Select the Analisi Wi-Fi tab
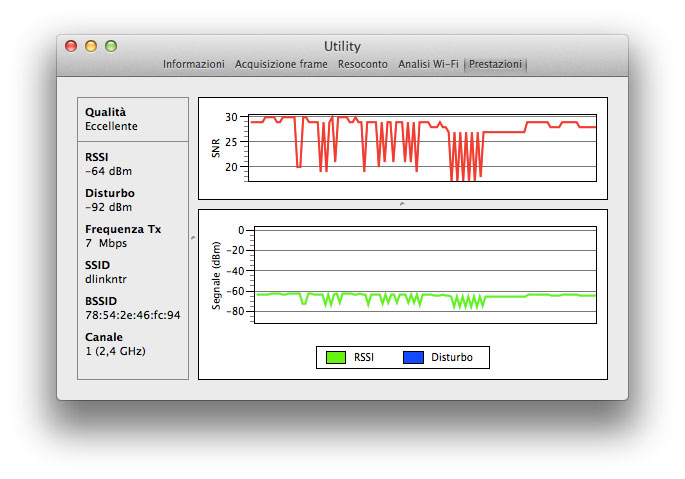This screenshot has width=685, height=479. point(428,64)
